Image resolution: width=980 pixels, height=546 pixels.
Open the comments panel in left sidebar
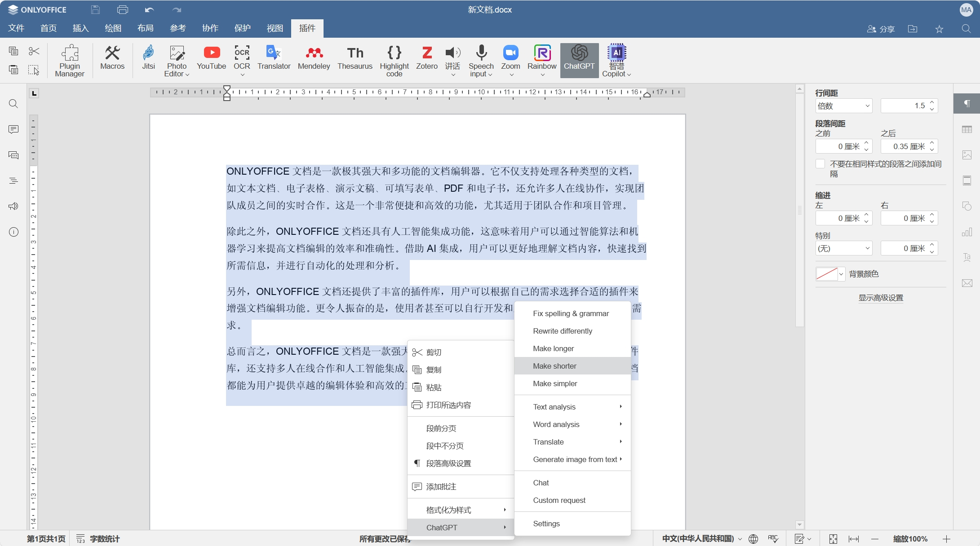point(13,129)
